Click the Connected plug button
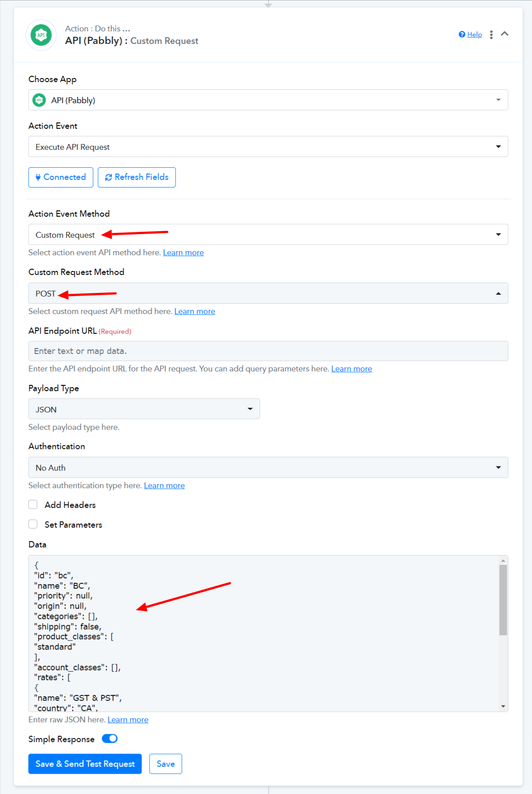Viewport: 532px width, 794px height. pyautogui.click(x=61, y=177)
